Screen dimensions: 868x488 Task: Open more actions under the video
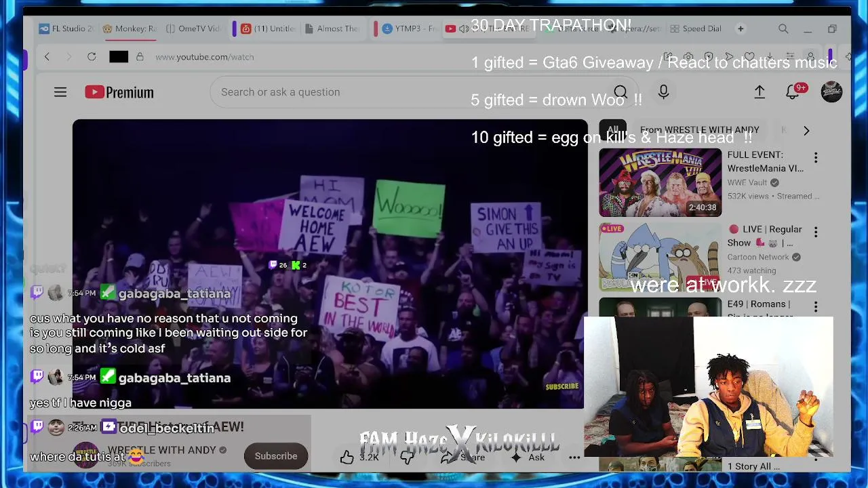(574, 457)
